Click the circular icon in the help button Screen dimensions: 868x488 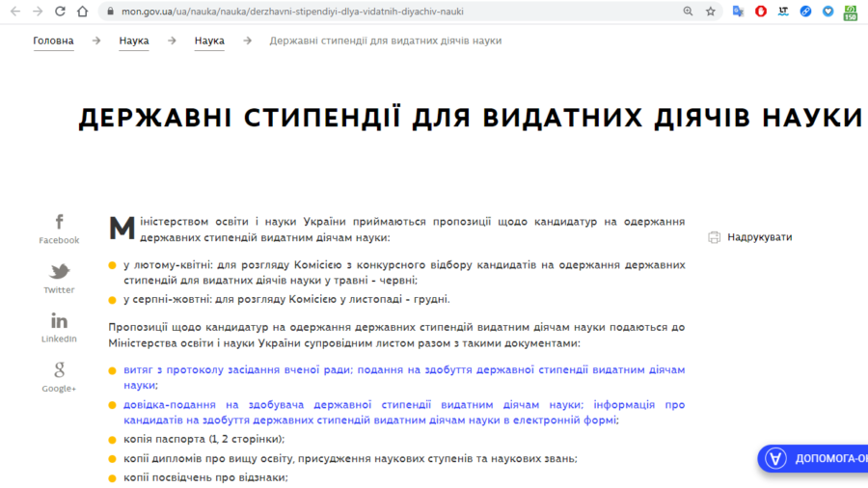(775, 458)
